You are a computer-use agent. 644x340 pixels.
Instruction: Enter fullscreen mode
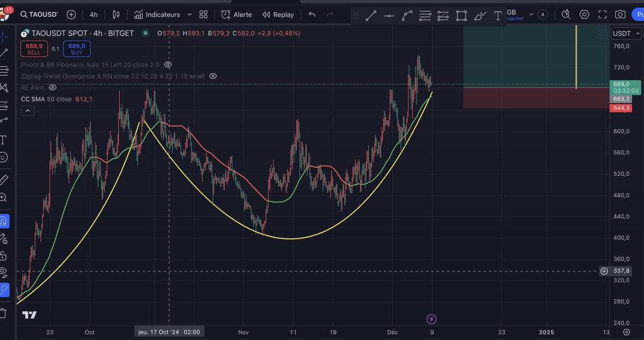(x=602, y=15)
